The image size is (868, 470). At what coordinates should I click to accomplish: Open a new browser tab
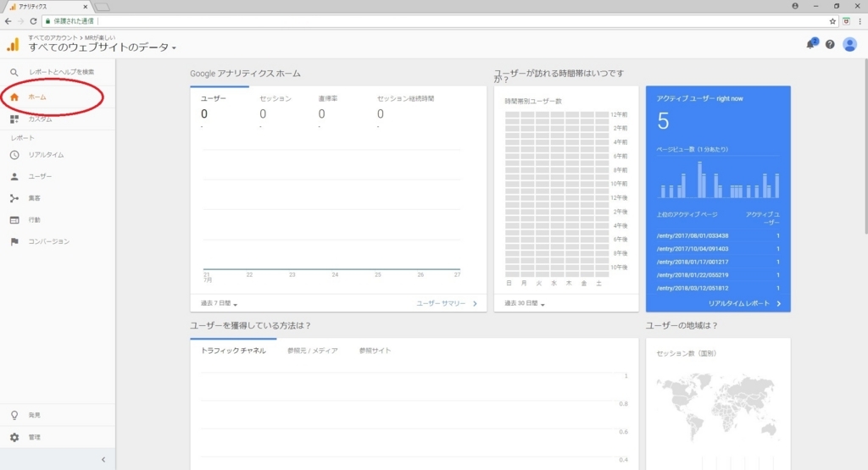(x=103, y=7)
